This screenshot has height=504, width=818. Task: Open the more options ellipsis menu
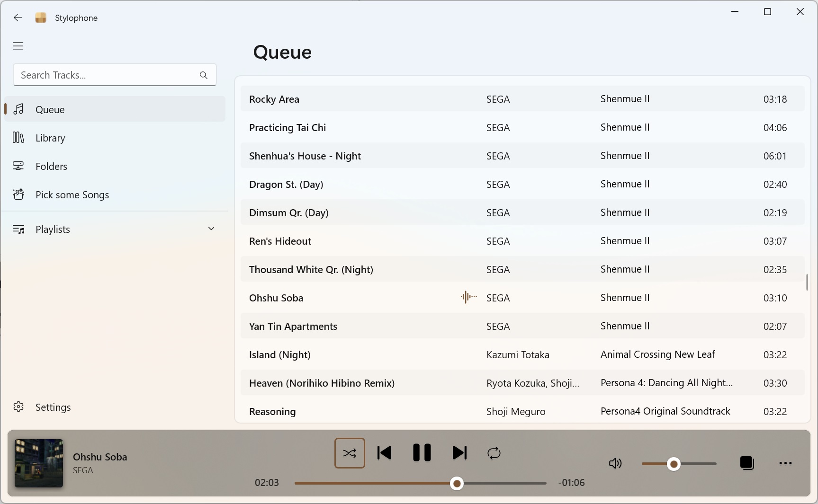click(785, 463)
